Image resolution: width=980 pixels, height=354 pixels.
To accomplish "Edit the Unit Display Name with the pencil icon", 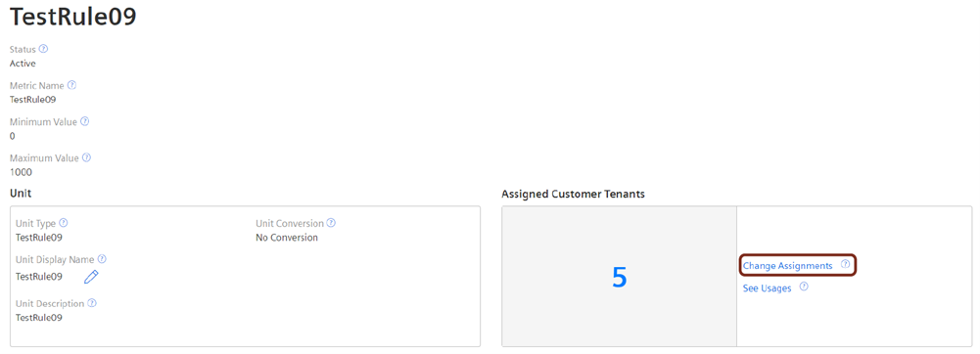I will click(91, 277).
